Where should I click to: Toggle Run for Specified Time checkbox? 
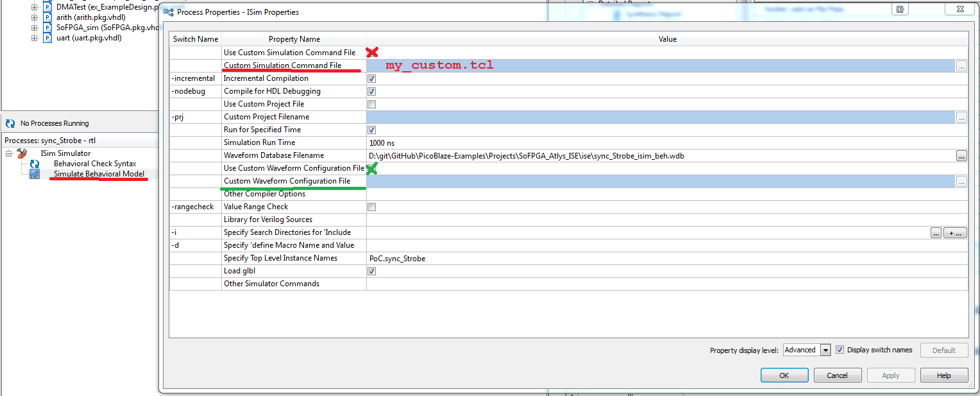point(371,130)
